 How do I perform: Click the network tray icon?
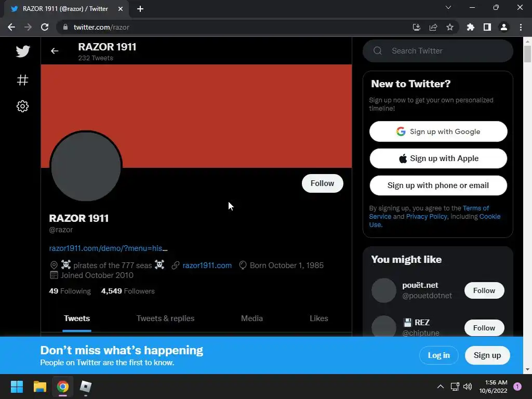[455, 387]
